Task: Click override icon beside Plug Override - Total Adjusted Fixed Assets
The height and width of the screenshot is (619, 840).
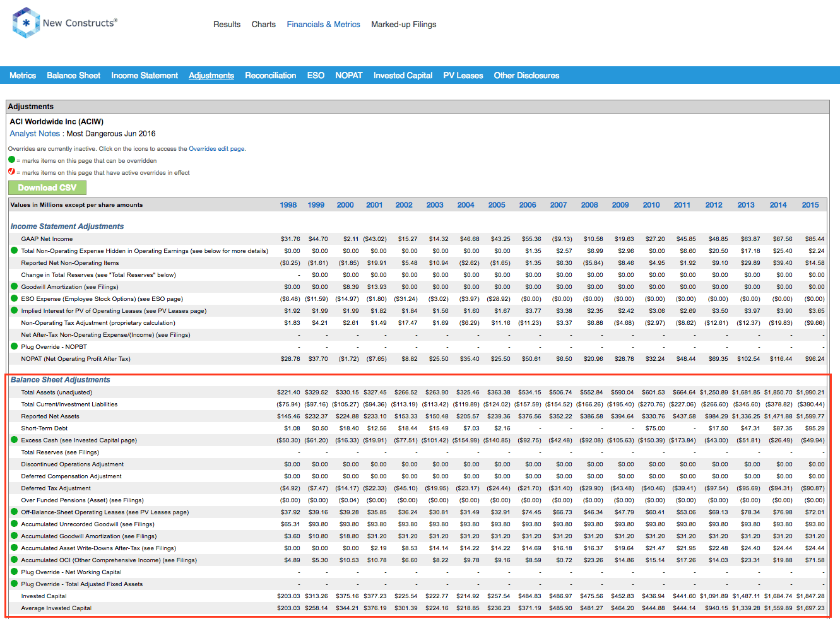Action: point(14,584)
